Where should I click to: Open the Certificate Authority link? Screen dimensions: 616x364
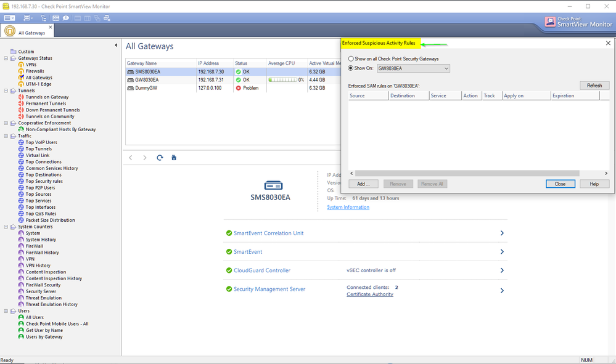coord(370,294)
